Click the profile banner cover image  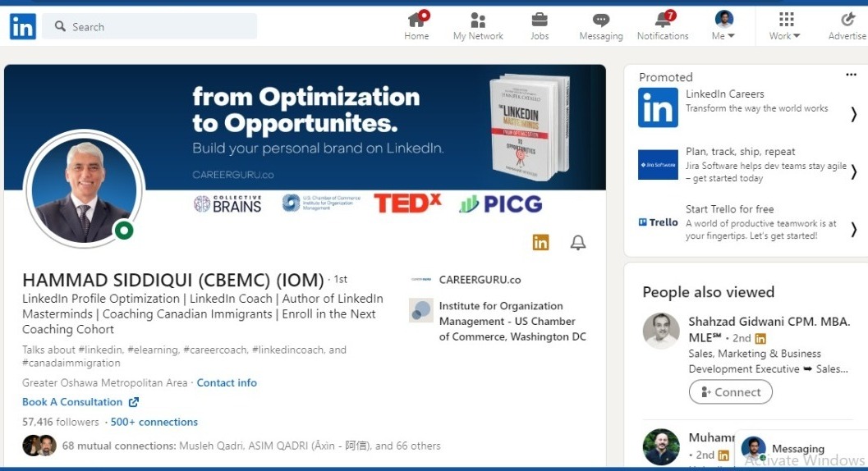click(x=305, y=127)
